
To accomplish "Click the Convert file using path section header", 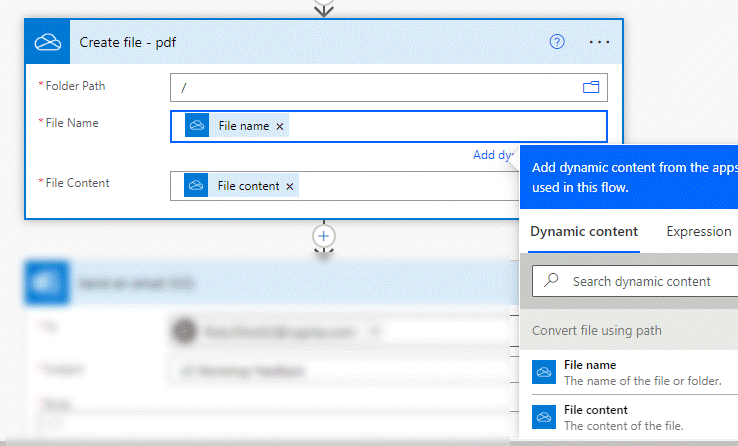I will [x=629, y=331].
